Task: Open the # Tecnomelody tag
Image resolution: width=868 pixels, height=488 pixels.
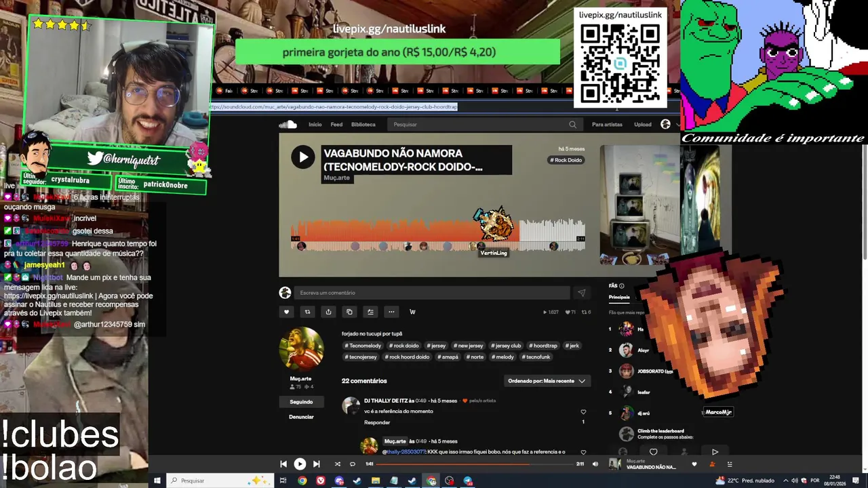Action: [363, 346]
